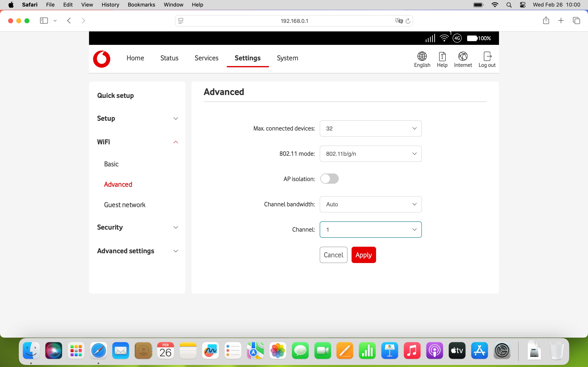Log out using the logout icon
This screenshot has height=367, width=588.
487,59
